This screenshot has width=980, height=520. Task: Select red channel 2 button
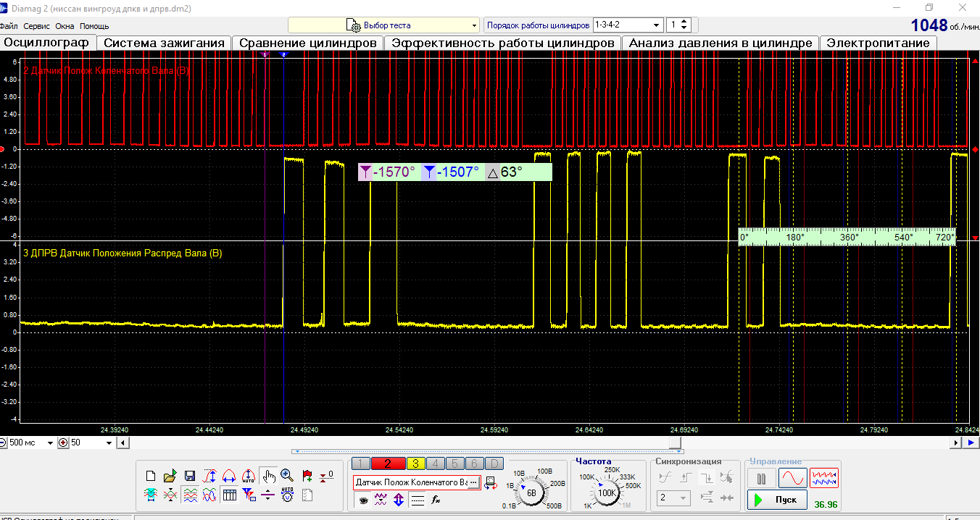point(389,464)
